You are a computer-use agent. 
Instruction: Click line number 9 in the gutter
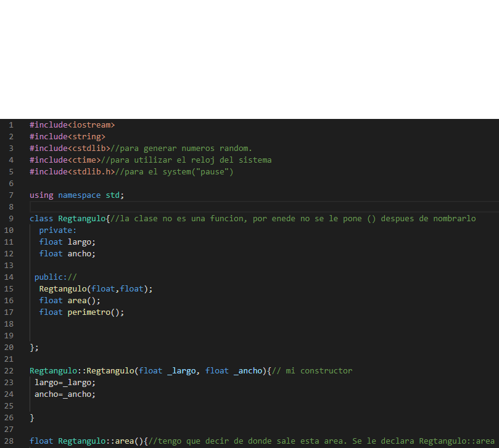pos(11,218)
